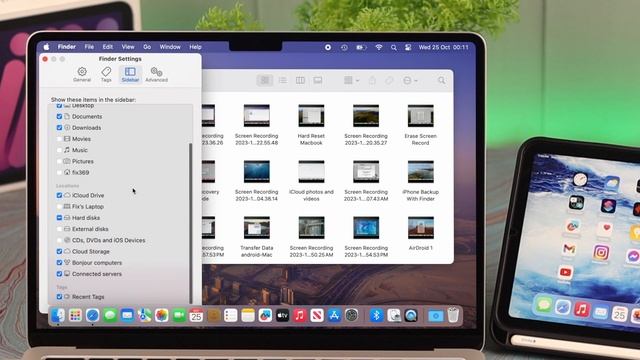
Task: Toggle the iCloud Drive checkbox
Action: pos(59,196)
